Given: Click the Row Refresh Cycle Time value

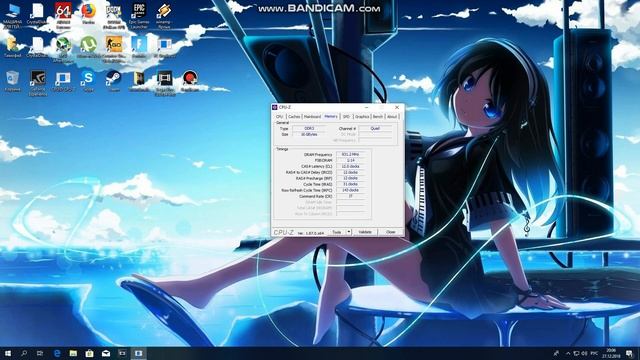Looking at the screenshot, I should 350,190.
